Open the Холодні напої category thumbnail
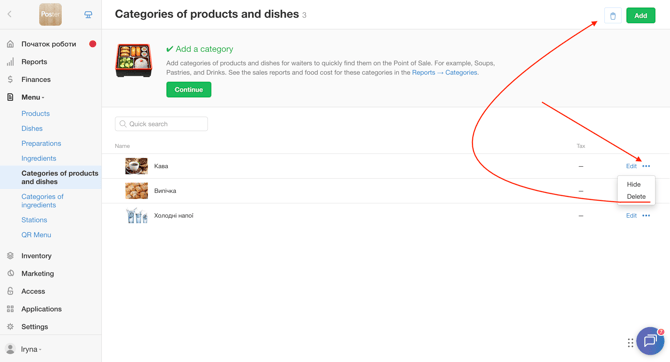 [136, 216]
